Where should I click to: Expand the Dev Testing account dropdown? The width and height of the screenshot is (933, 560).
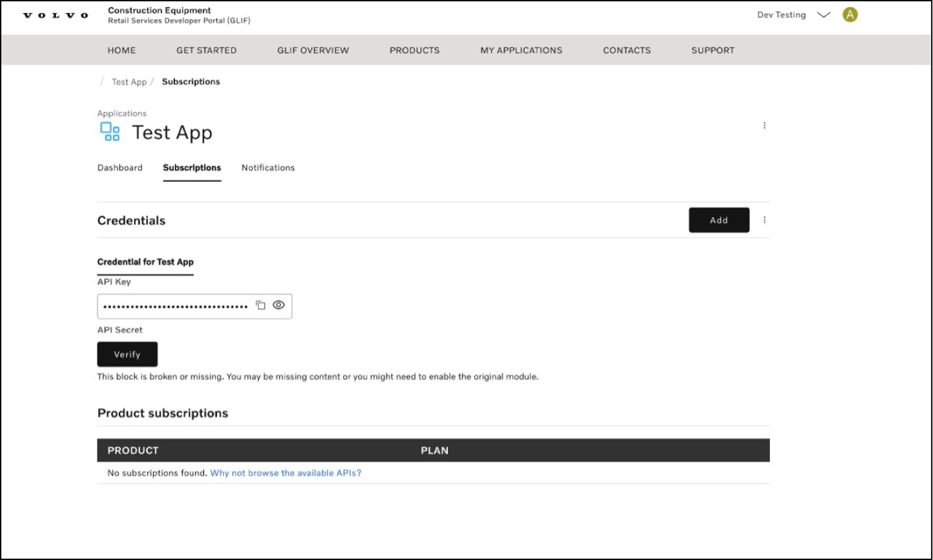click(x=823, y=15)
